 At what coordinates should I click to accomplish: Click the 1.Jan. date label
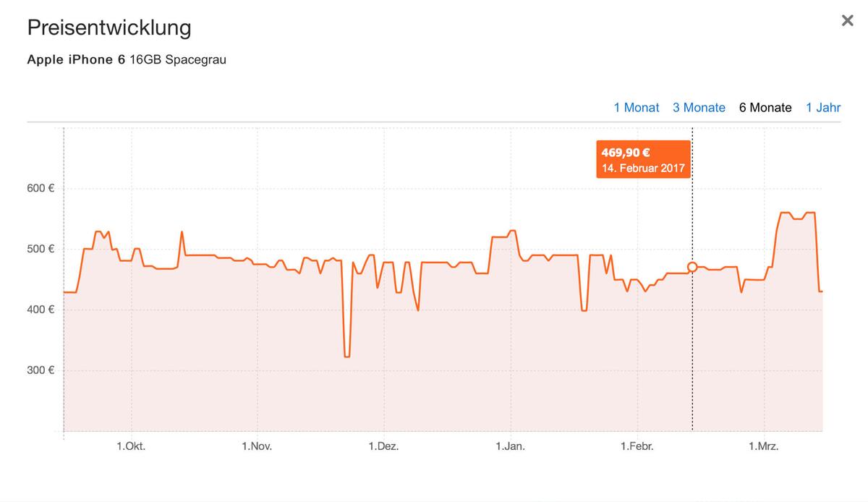510,446
